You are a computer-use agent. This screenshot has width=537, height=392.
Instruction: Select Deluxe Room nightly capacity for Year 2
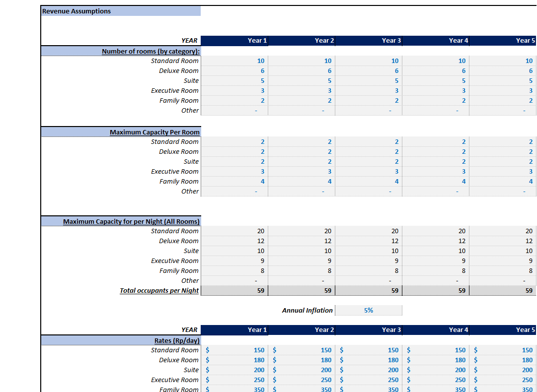[x=302, y=241]
